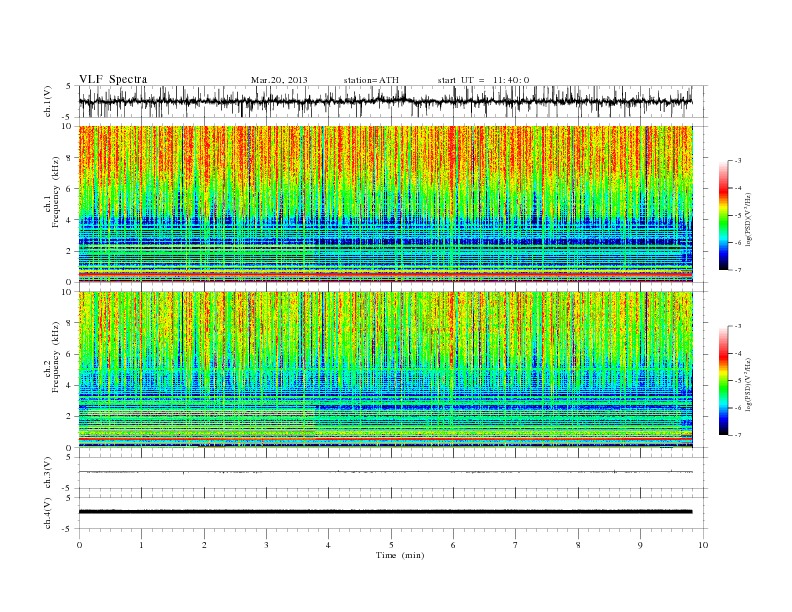Click inside the ch.2 spectrogram panel
Screen dimensions: 792x612
[385, 369]
